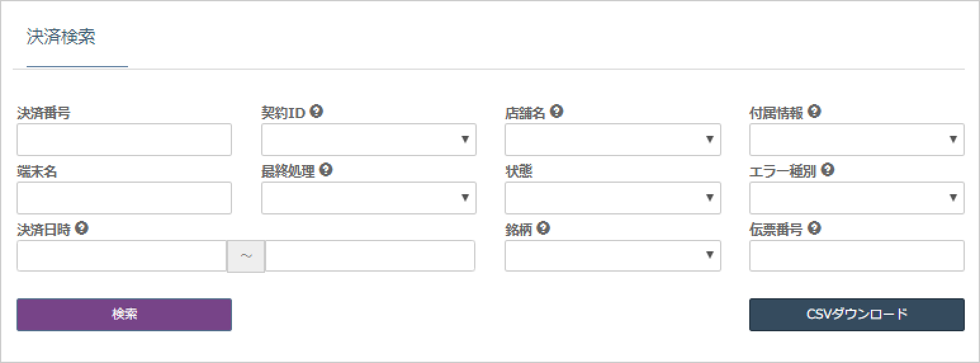Show help for 銘柄 field
The height and width of the screenshot is (363, 980).
pos(543,228)
